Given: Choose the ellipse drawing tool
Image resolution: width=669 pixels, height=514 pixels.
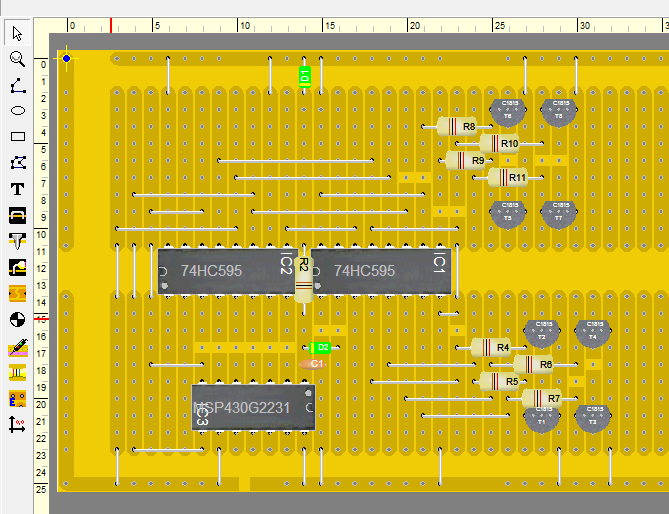Looking at the screenshot, I should click(17, 111).
